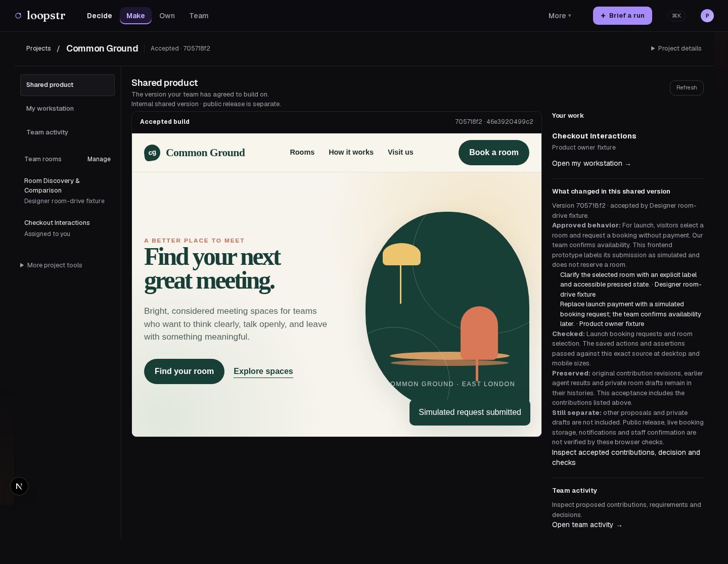Click Simulated request submitted toast
This screenshot has height=564, width=728.
tap(470, 412)
